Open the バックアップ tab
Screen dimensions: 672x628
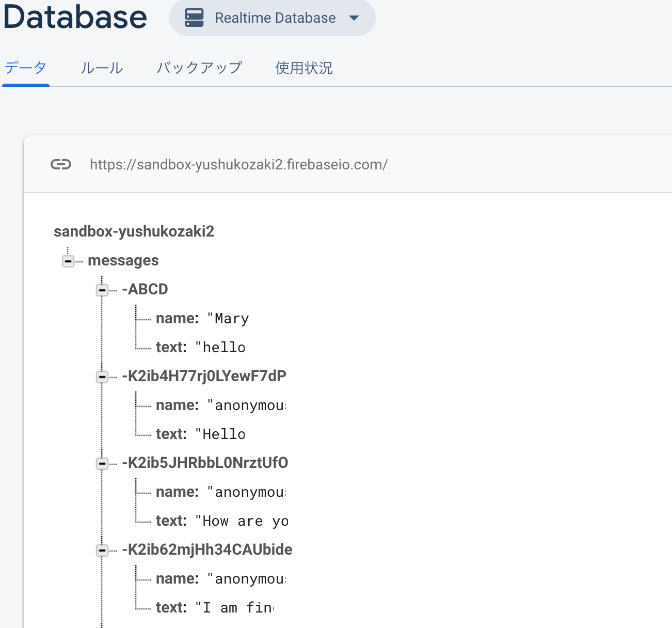click(199, 68)
